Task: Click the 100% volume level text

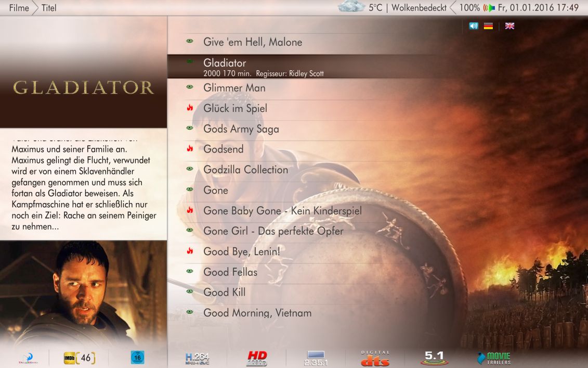Action: (x=469, y=7)
